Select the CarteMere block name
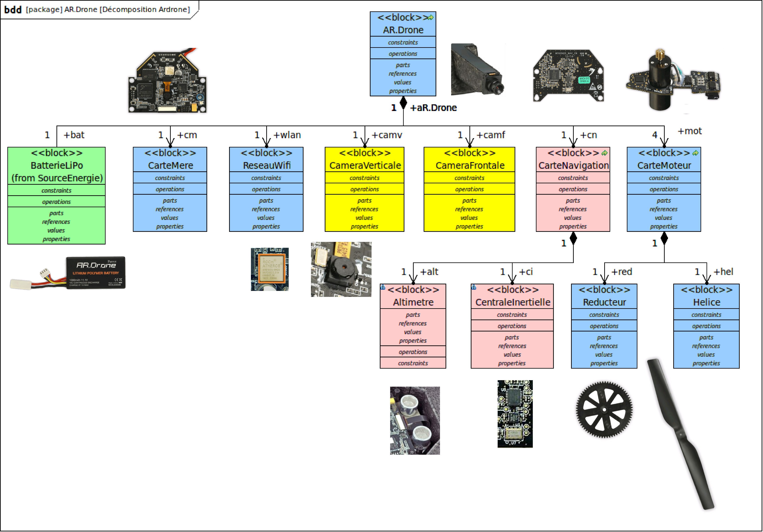Image resolution: width=763 pixels, height=532 pixels. (x=171, y=166)
